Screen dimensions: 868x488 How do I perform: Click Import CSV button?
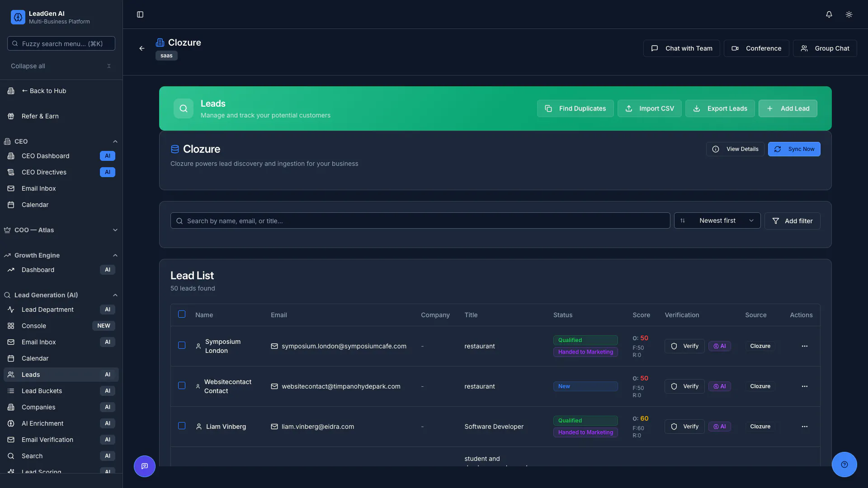tap(650, 108)
